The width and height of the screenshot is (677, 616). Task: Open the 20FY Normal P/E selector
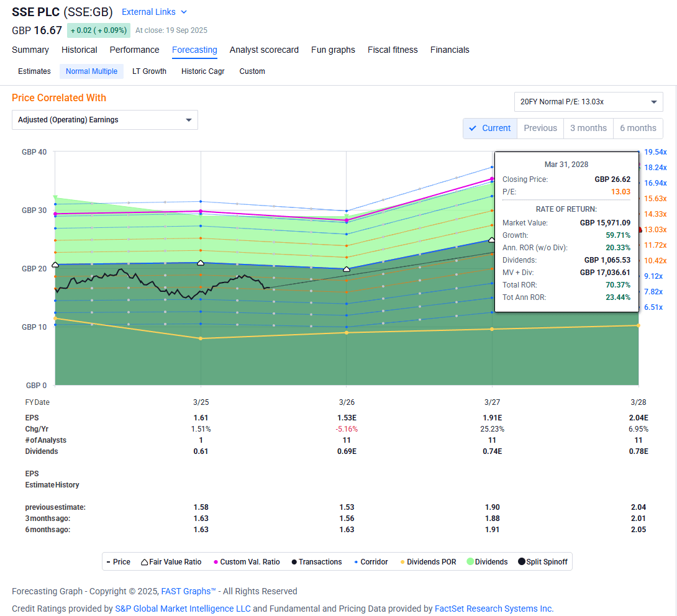588,101
